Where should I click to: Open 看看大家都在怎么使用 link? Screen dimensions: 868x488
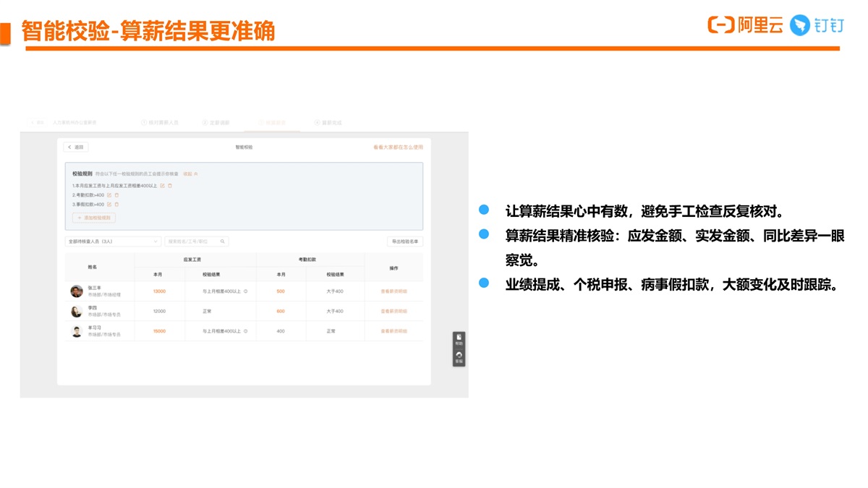tap(398, 147)
